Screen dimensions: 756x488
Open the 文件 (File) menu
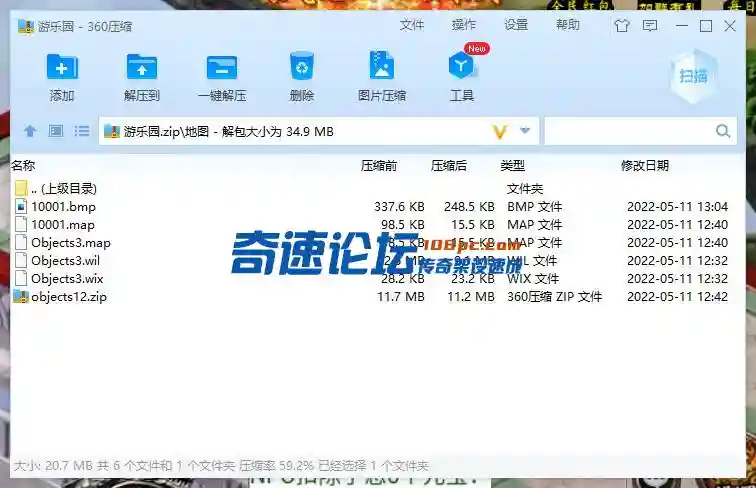click(412, 25)
